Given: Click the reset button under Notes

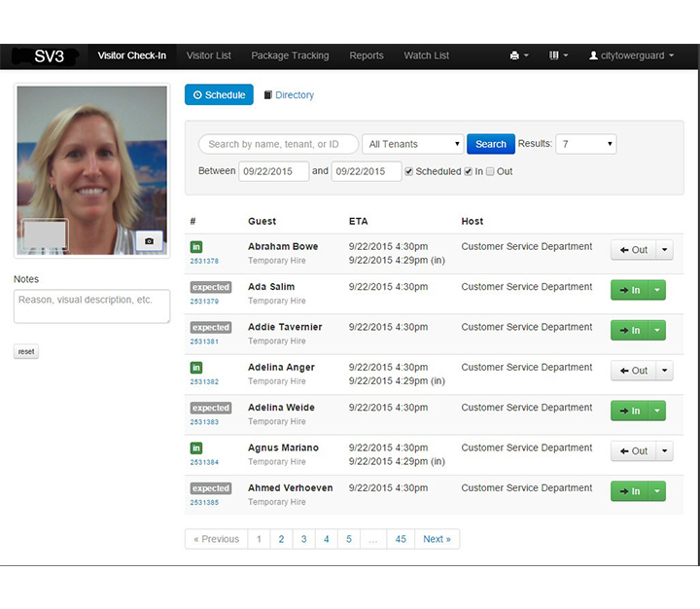Looking at the screenshot, I should [x=26, y=351].
